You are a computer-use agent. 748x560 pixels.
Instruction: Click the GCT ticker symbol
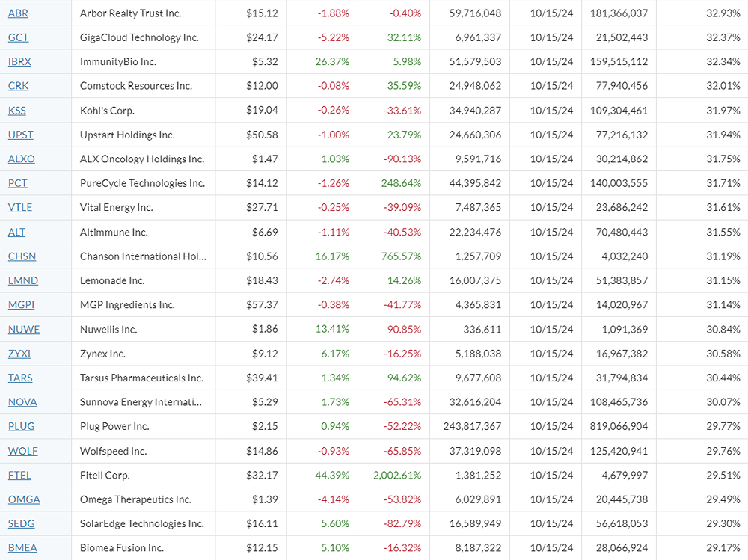18,37
